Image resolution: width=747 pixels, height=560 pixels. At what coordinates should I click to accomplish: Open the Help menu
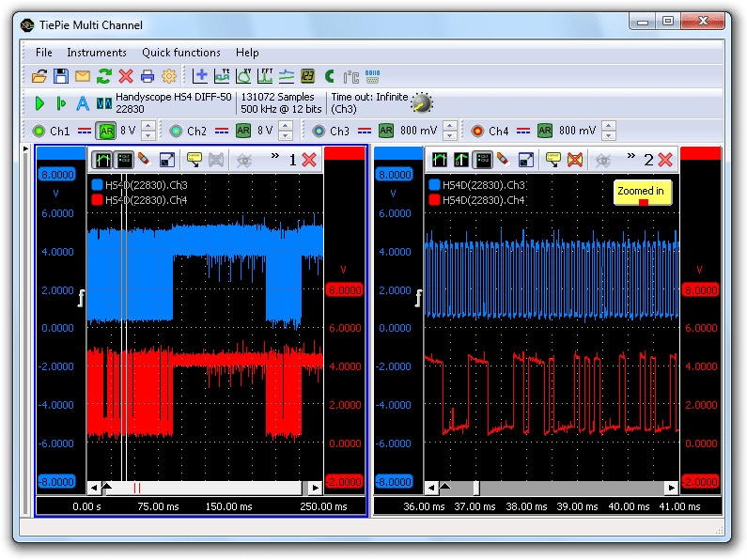click(247, 53)
